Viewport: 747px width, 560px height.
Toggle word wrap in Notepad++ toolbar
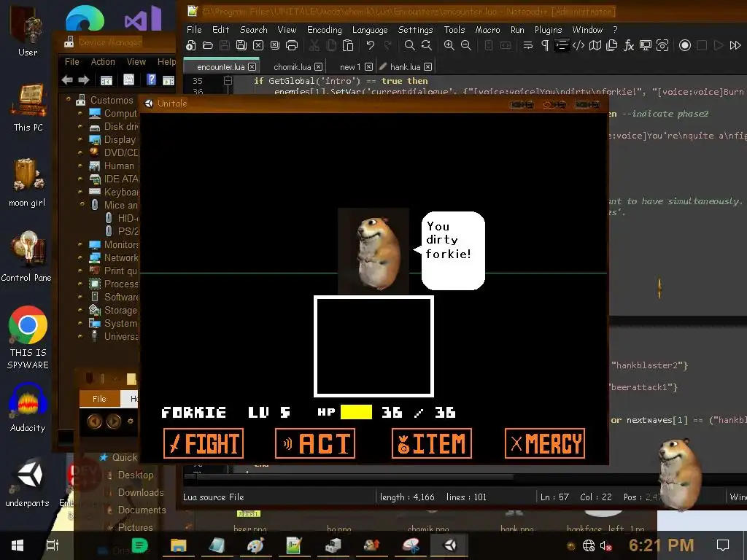click(x=528, y=45)
